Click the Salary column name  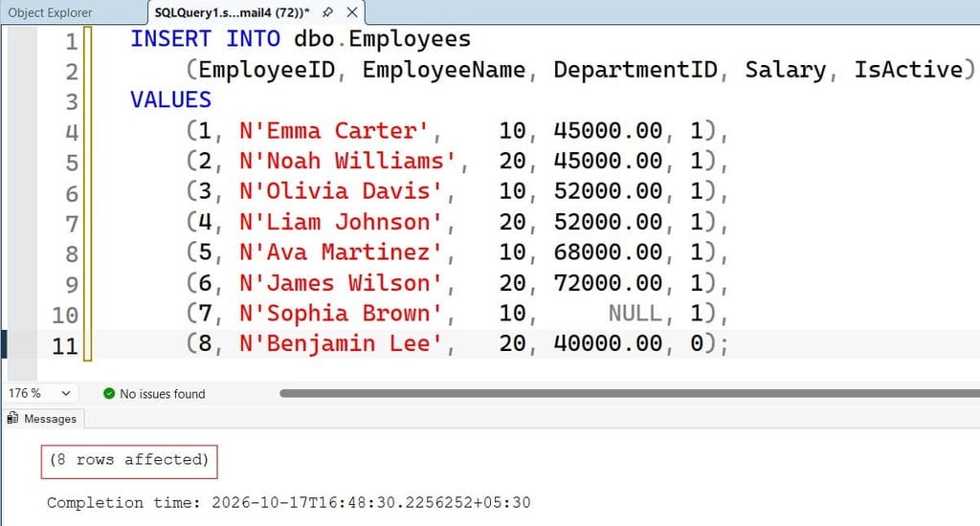(x=786, y=70)
